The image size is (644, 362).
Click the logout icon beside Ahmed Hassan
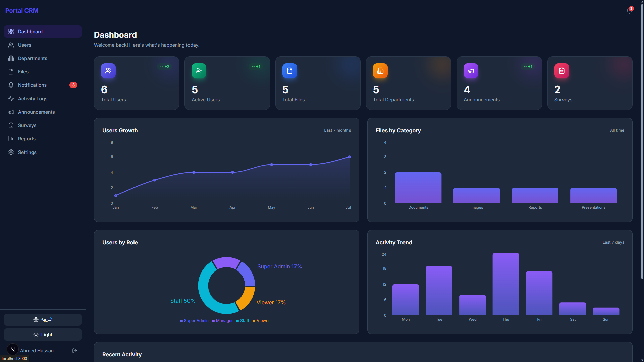[x=75, y=351]
